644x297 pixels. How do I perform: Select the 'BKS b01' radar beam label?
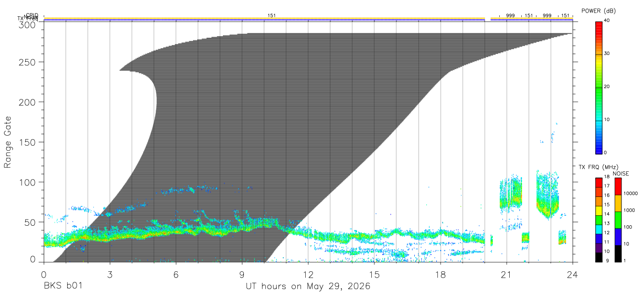point(63,287)
